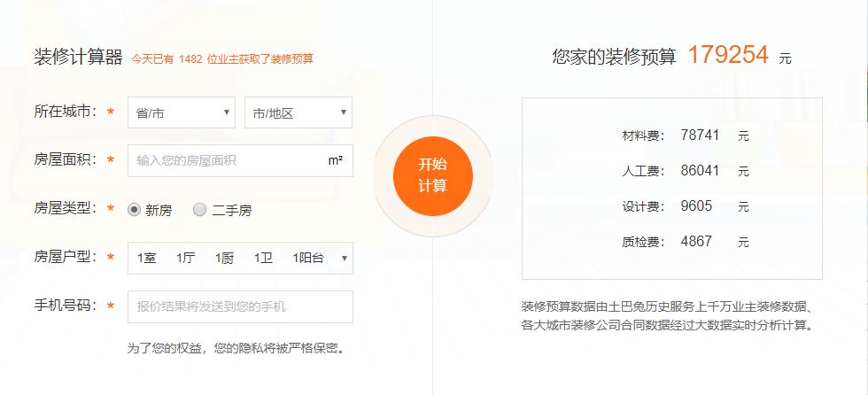The height and width of the screenshot is (395, 868).
Task: Click the m² unit label
Action: click(335, 160)
